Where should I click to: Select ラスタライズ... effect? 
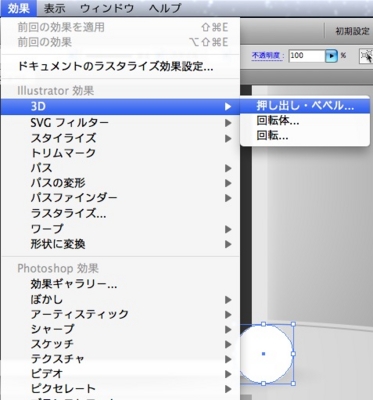tap(120, 213)
